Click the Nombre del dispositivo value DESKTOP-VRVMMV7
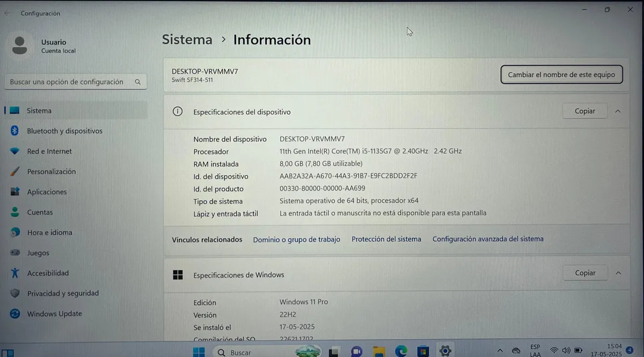 [312, 139]
